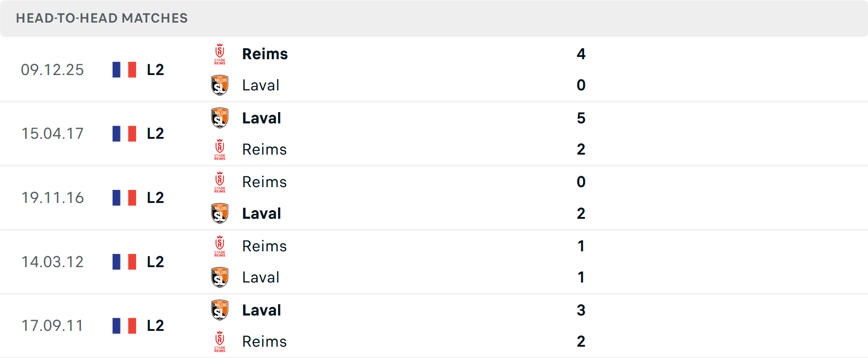
Task: Click Reims score 4 in 09.12.25 match
Action: pos(581,54)
